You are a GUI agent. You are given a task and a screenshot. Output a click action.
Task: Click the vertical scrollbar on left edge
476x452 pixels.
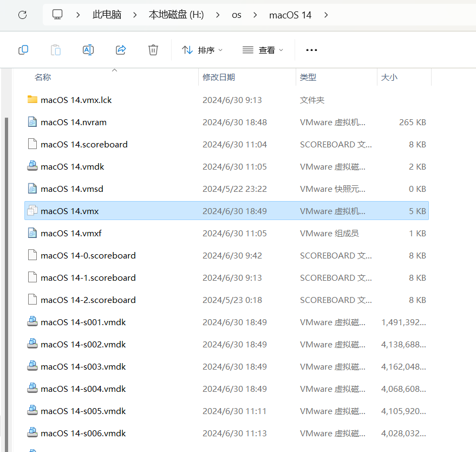pyautogui.click(x=6, y=285)
